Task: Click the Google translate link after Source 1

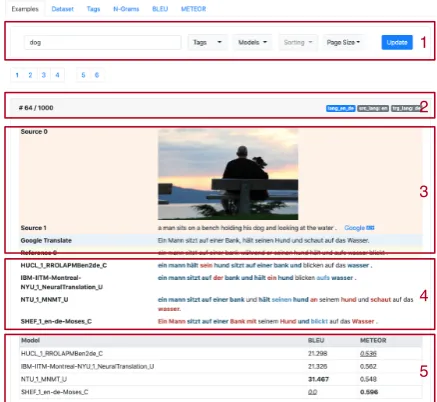Action: [x=359, y=228]
